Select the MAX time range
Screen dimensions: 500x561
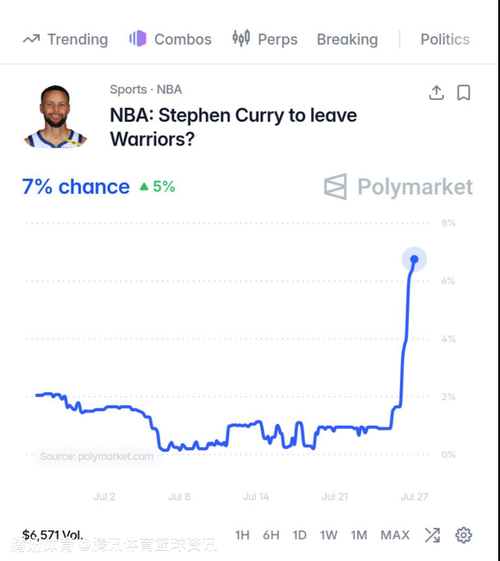click(x=395, y=535)
